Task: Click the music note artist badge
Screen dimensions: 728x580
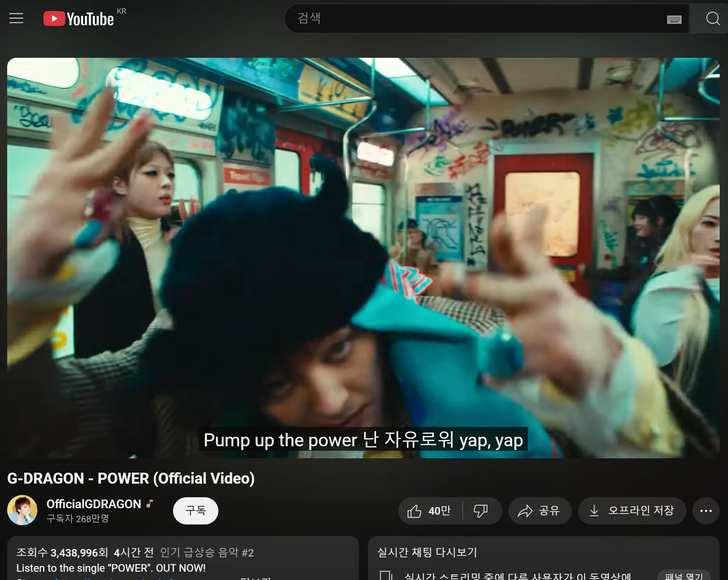Action: (x=150, y=504)
